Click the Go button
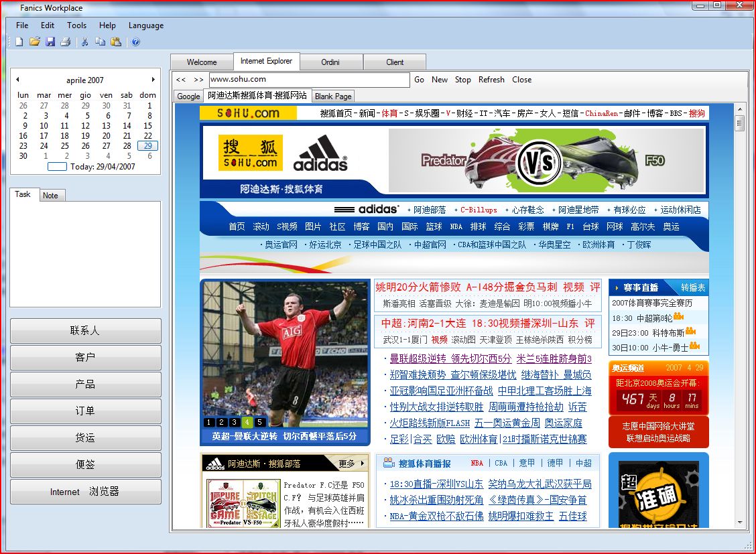 click(420, 80)
